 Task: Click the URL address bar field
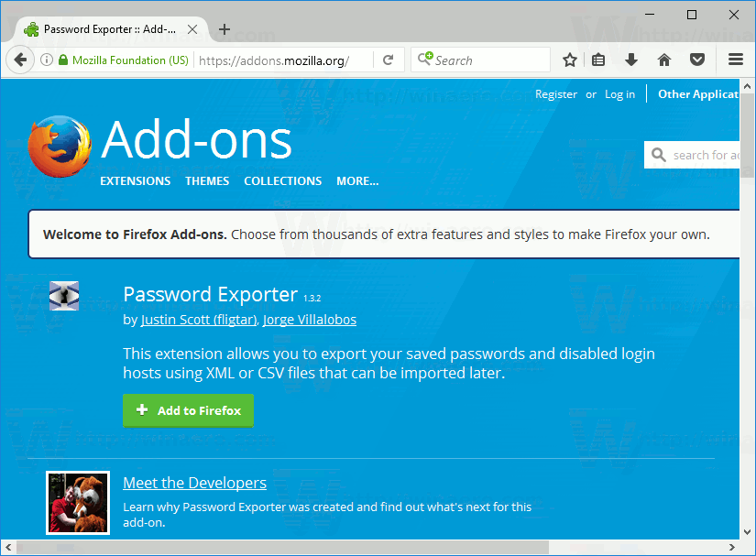[283, 60]
